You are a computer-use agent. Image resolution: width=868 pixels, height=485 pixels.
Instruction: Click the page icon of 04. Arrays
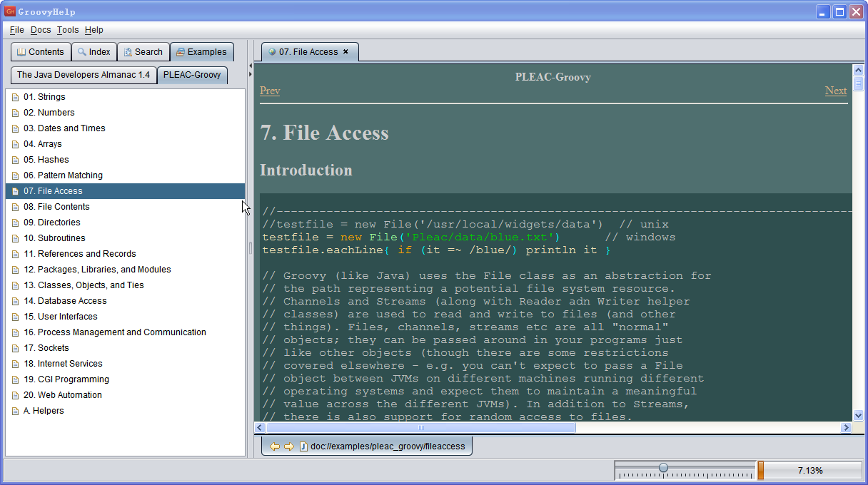click(x=16, y=144)
